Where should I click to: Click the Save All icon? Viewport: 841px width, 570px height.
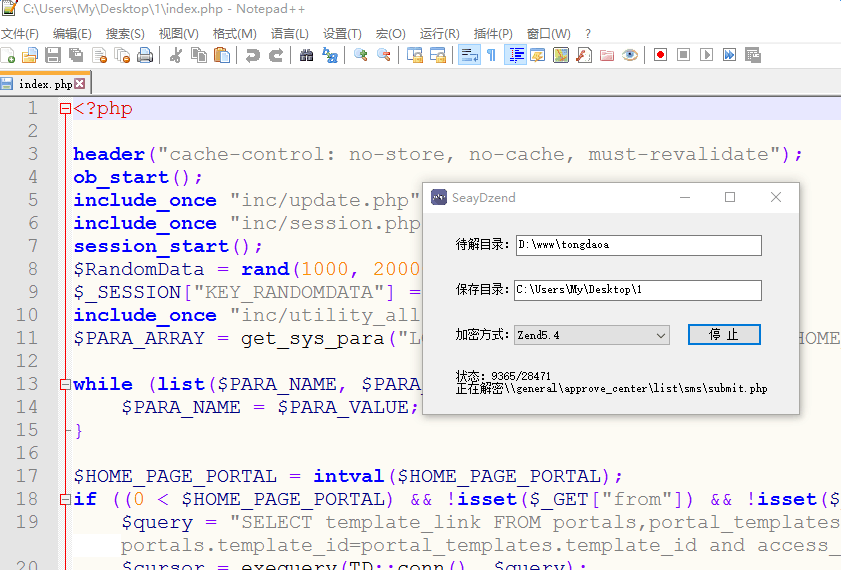(x=76, y=55)
